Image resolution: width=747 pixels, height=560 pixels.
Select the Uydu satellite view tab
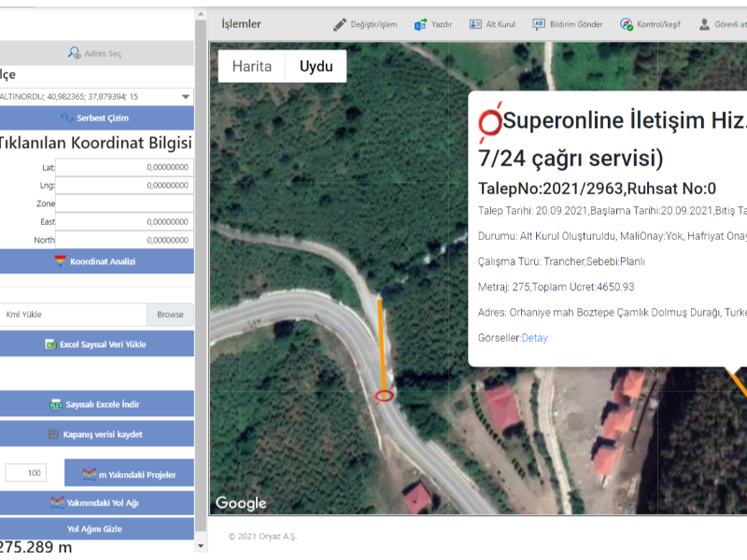pyautogui.click(x=316, y=66)
